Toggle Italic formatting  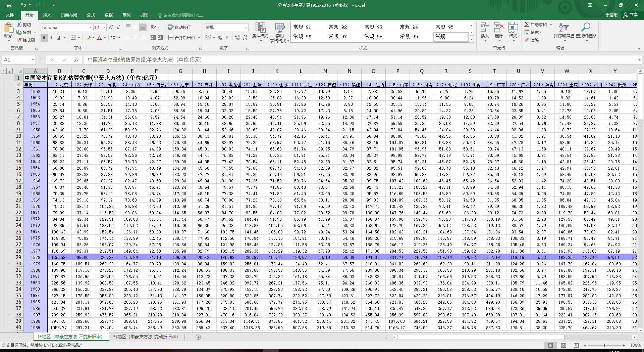pyautogui.click(x=51, y=38)
